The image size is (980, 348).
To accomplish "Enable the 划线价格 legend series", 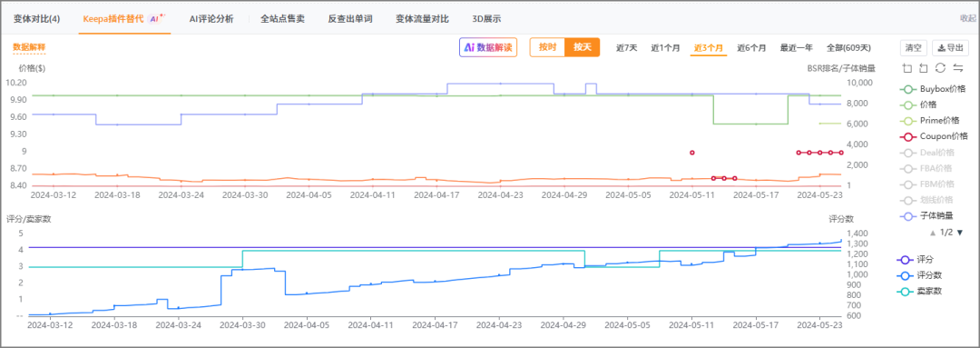I will tap(926, 200).
